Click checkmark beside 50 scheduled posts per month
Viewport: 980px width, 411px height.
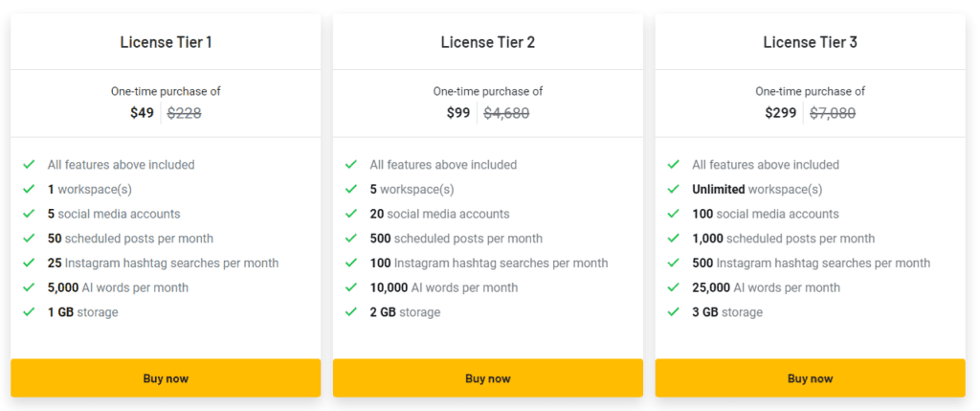point(29,239)
